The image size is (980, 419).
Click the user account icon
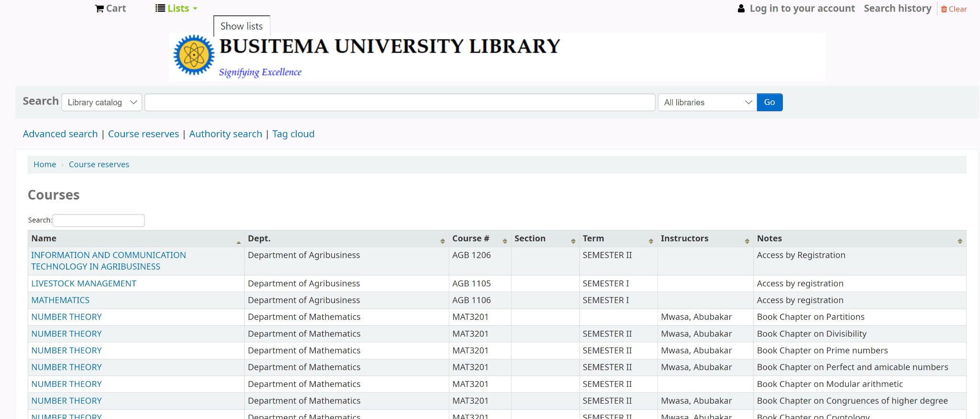pyautogui.click(x=741, y=9)
